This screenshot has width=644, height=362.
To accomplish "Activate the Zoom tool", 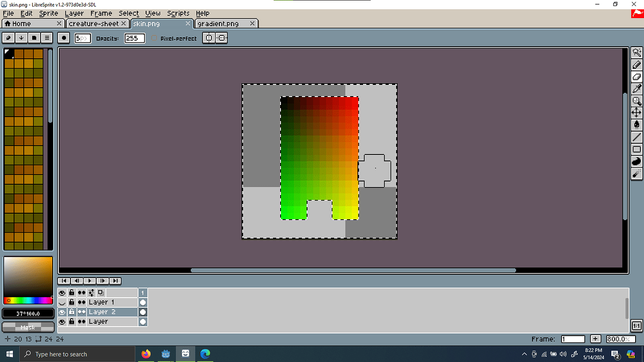I will (637, 101).
